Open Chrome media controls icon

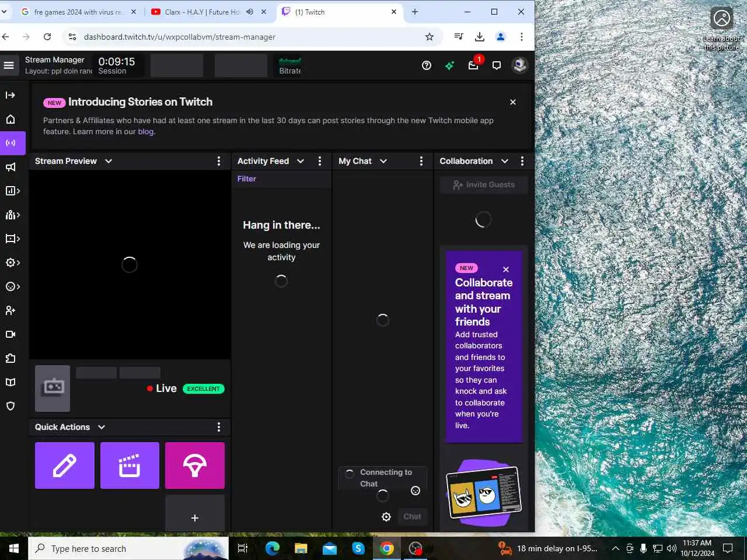tap(459, 37)
